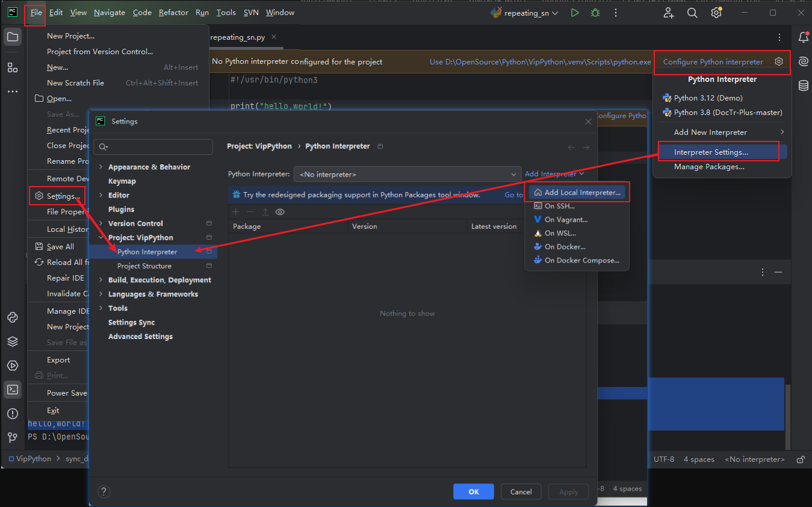
Task: Open the File menu
Action: pyautogui.click(x=36, y=12)
